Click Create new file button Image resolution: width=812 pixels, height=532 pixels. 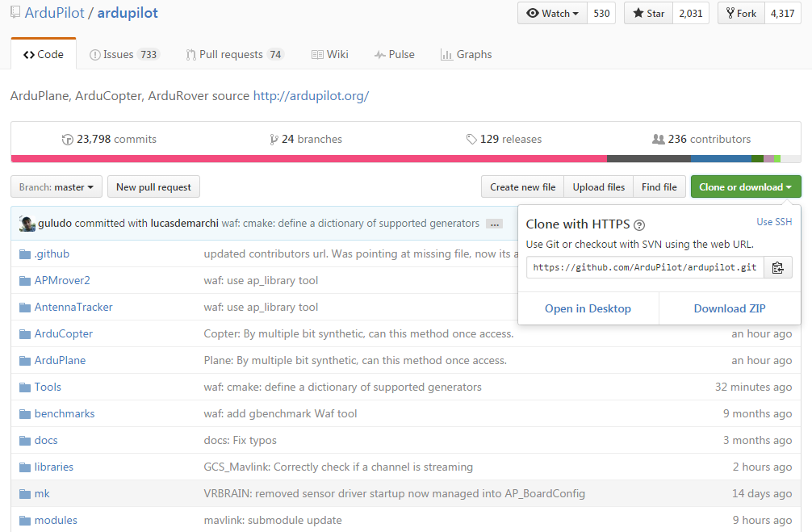(x=523, y=187)
